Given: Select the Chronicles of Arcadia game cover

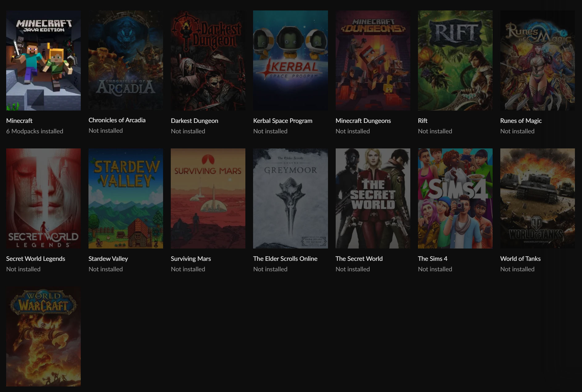Looking at the screenshot, I should coord(126,60).
